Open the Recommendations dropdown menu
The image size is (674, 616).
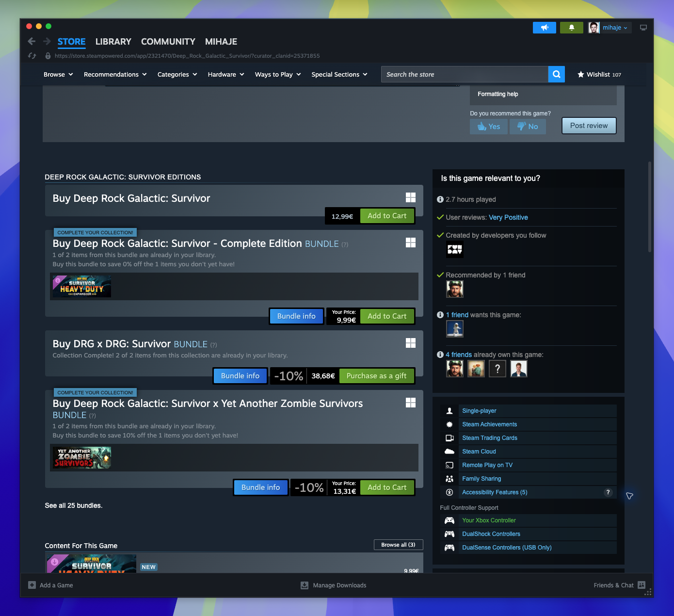115,74
